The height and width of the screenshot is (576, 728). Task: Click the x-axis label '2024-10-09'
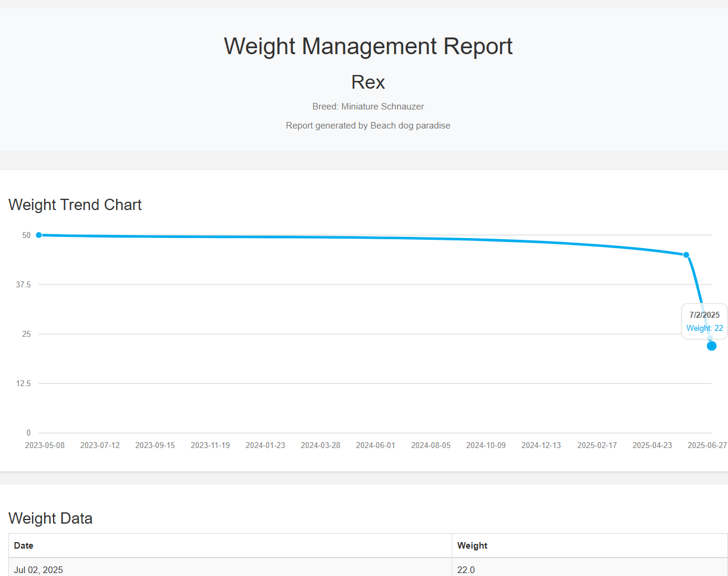pos(486,445)
